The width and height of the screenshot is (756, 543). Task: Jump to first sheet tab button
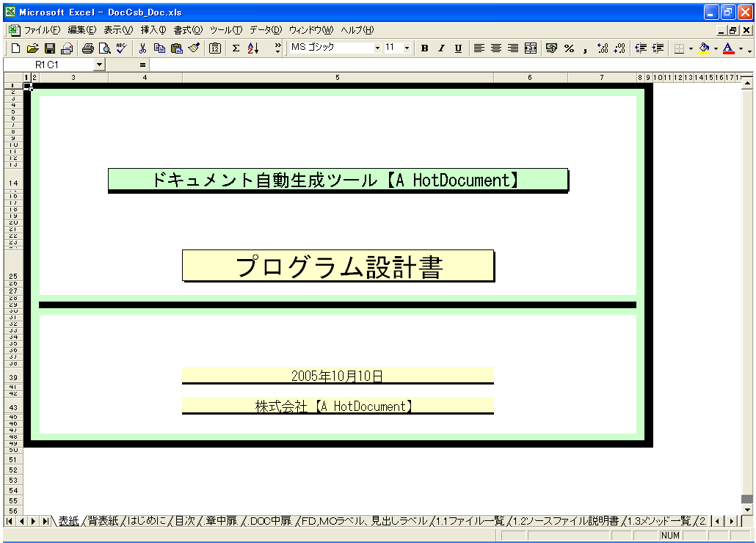pyautogui.click(x=9, y=521)
